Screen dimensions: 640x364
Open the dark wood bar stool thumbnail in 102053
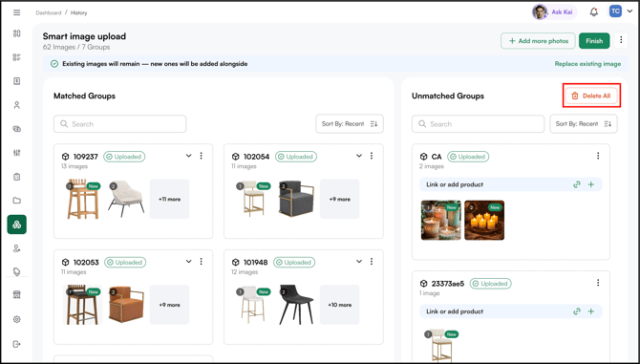(x=83, y=305)
